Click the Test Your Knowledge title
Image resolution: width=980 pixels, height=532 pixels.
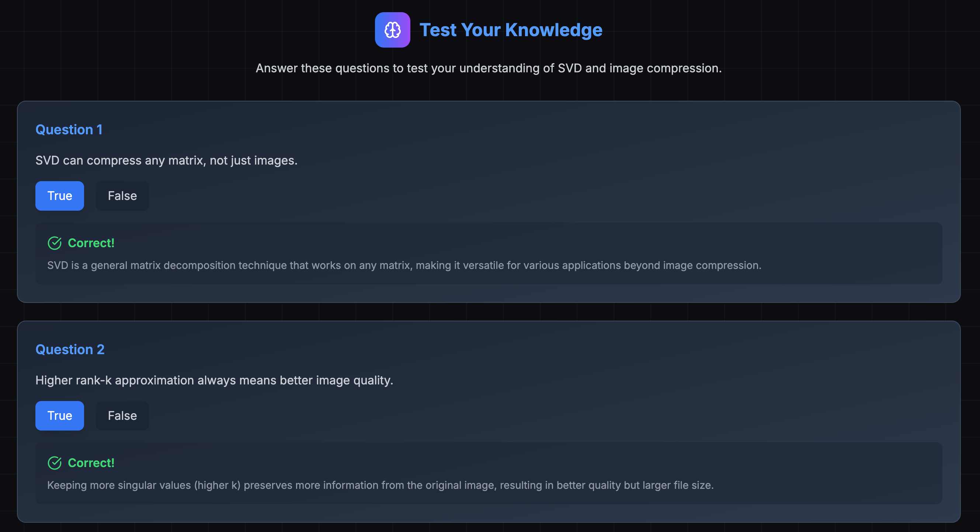coord(511,30)
